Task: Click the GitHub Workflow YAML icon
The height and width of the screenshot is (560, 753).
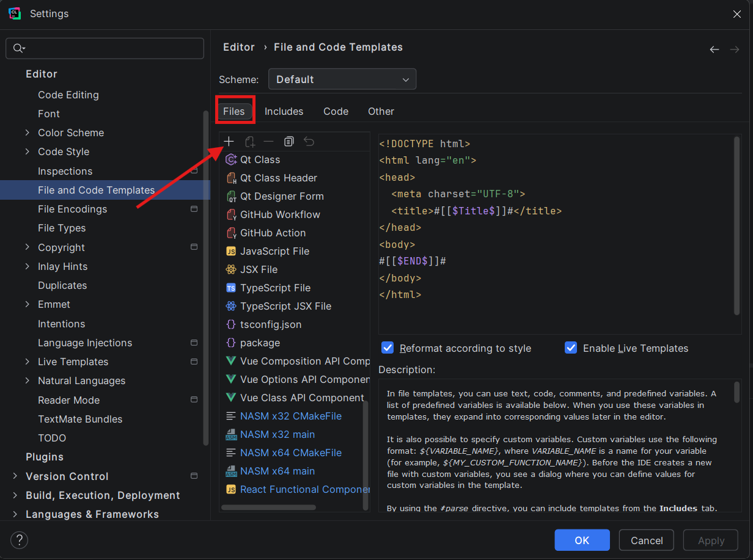Action: (x=231, y=214)
